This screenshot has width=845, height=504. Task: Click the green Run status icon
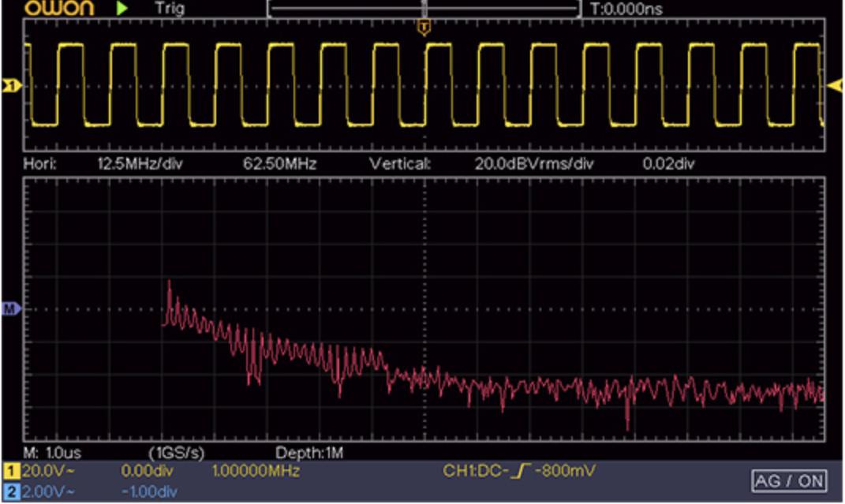(x=122, y=9)
